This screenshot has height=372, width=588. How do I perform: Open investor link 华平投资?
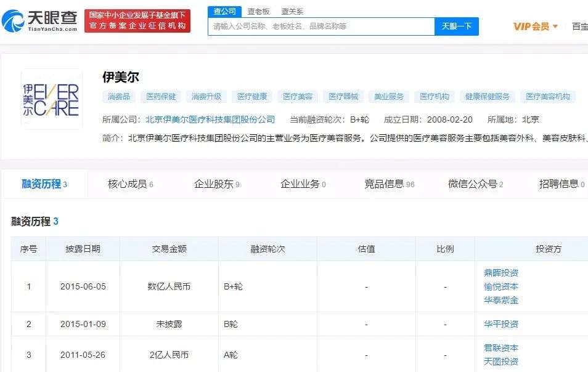tap(501, 324)
